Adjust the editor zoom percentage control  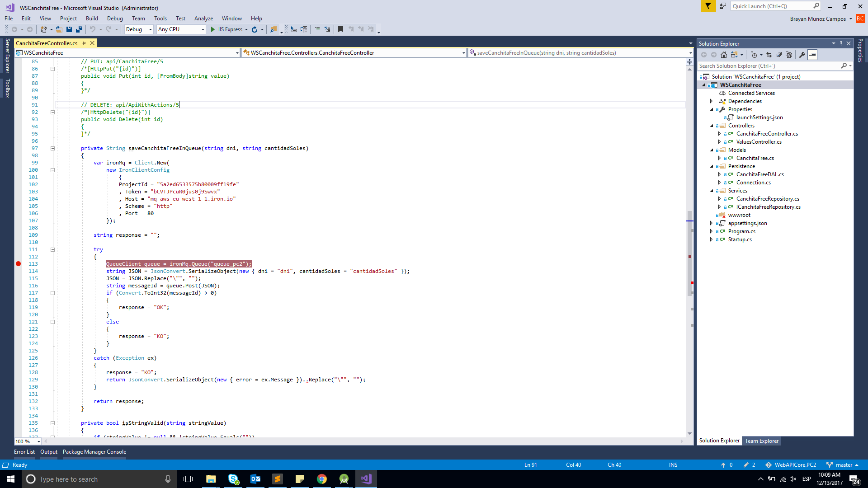coord(27,441)
